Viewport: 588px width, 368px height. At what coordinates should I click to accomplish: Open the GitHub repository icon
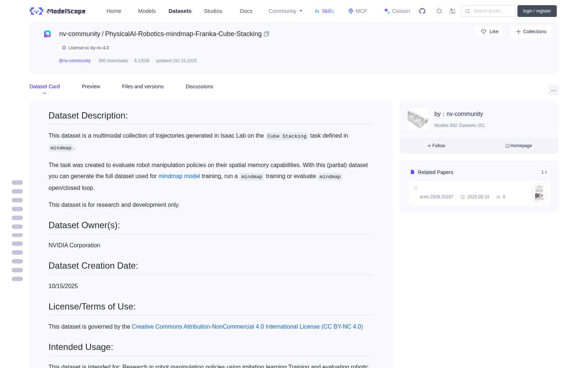(422, 11)
